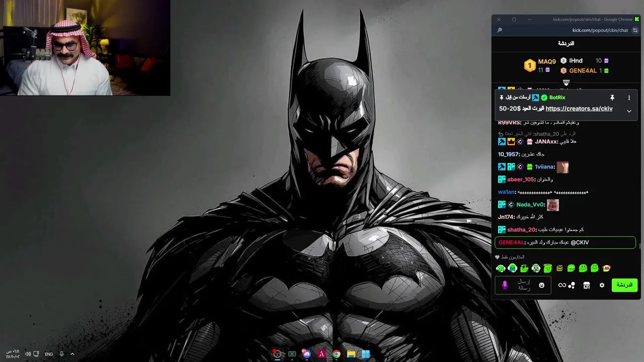Screen dimensions: 644x362
Task: Open the OBS icon with red dot
Action: [277, 354]
